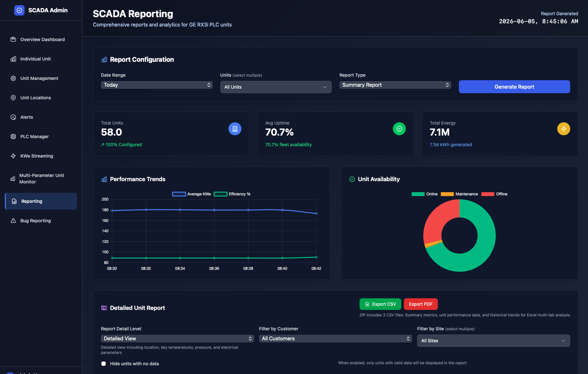Click the Export CSV button
The image size is (588, 374).
(x=380, y=304)
